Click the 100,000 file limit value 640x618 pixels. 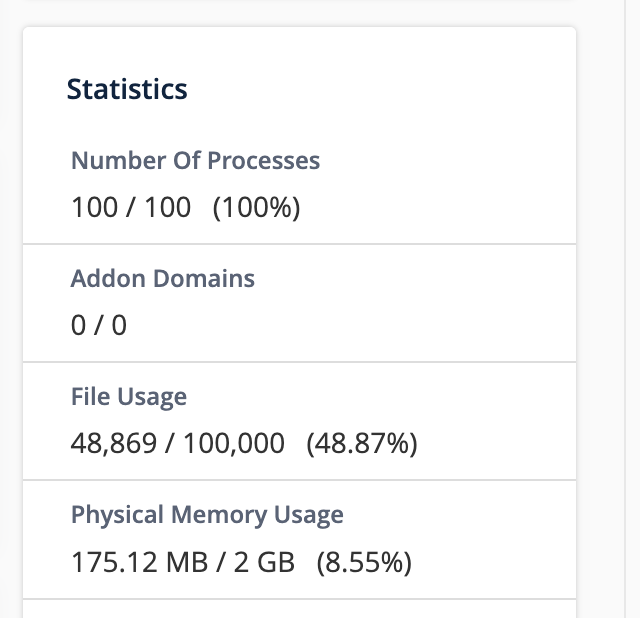[231, 444]
